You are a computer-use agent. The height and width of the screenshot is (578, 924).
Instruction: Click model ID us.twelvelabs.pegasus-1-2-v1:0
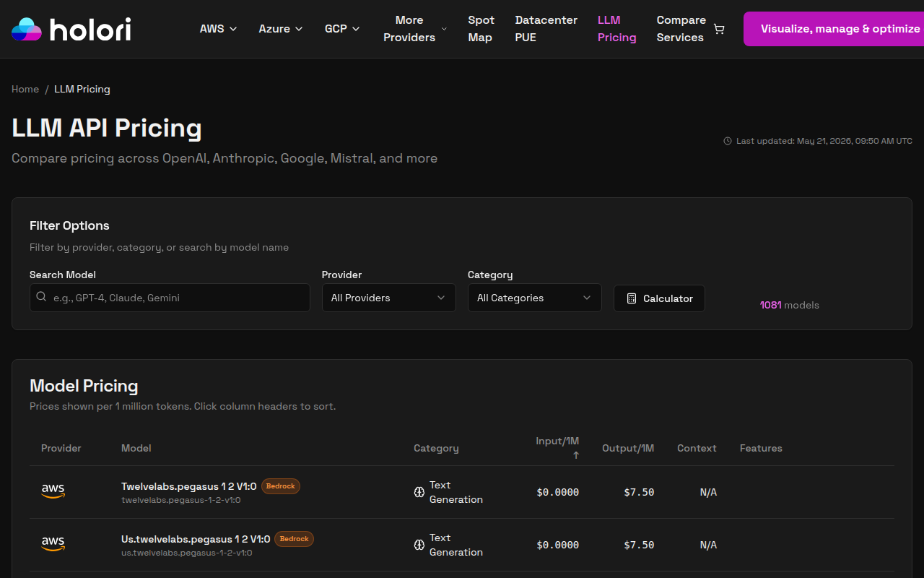click(x=187, y=553)
